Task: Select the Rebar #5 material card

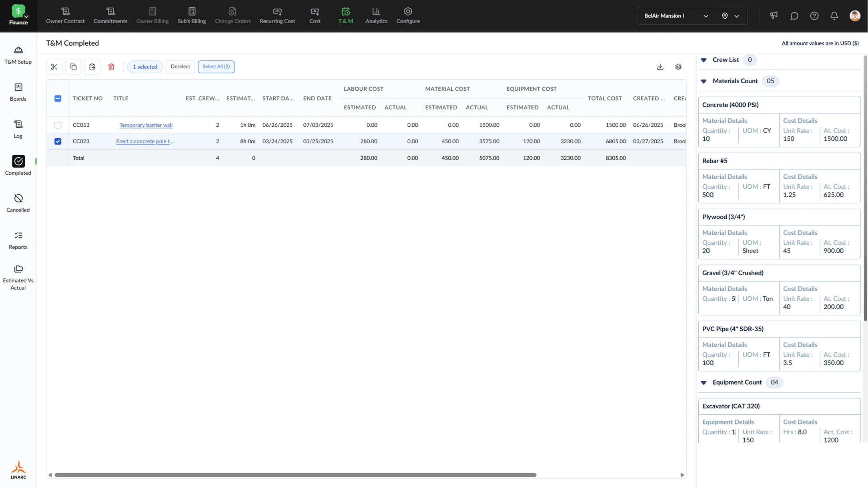Action: (779, 178)
